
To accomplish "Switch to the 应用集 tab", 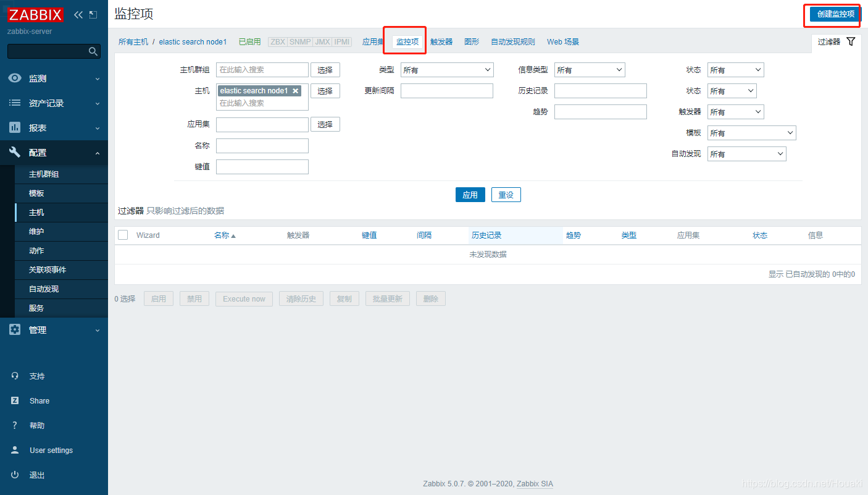I will (x=373, y=41).
